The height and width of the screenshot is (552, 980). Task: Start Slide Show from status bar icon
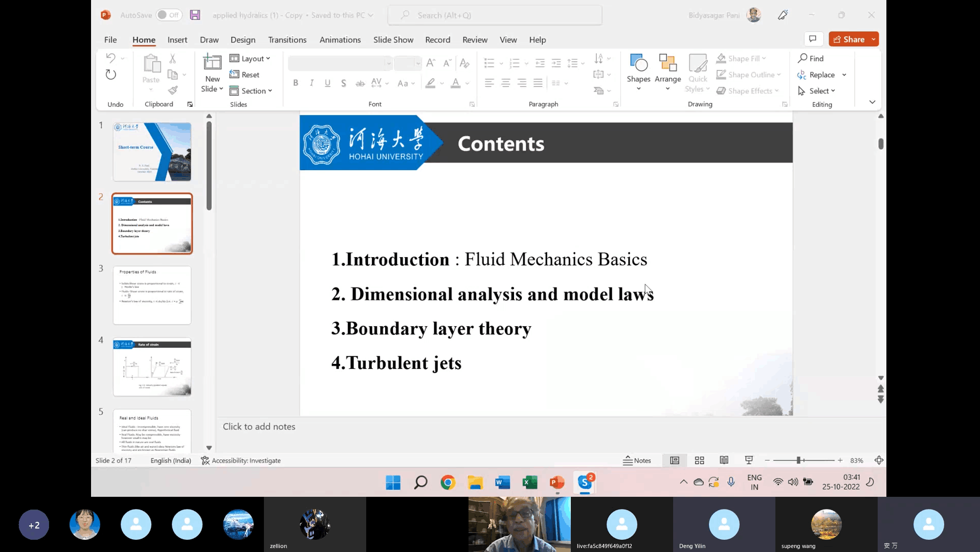click(x=749, y=461)
